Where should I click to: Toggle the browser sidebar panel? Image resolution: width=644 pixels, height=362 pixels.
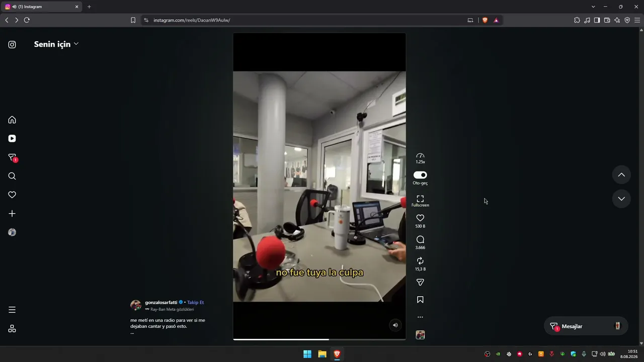coord(597,20)
